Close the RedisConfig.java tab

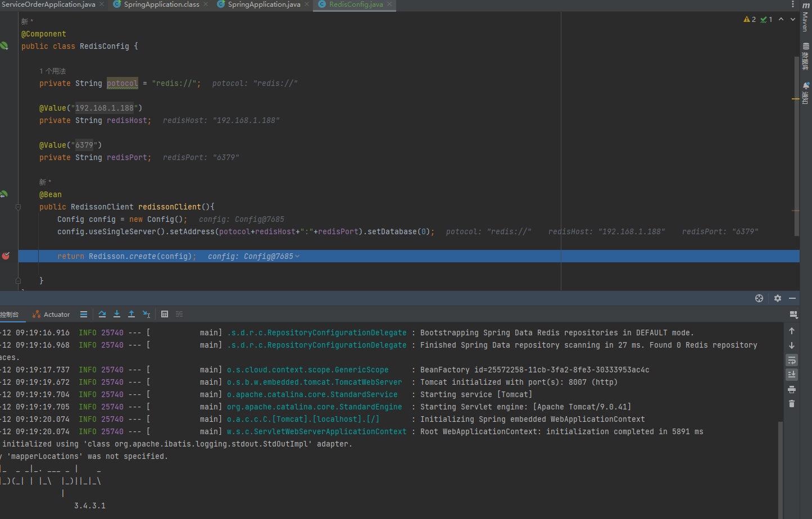(x=389, y=4)
